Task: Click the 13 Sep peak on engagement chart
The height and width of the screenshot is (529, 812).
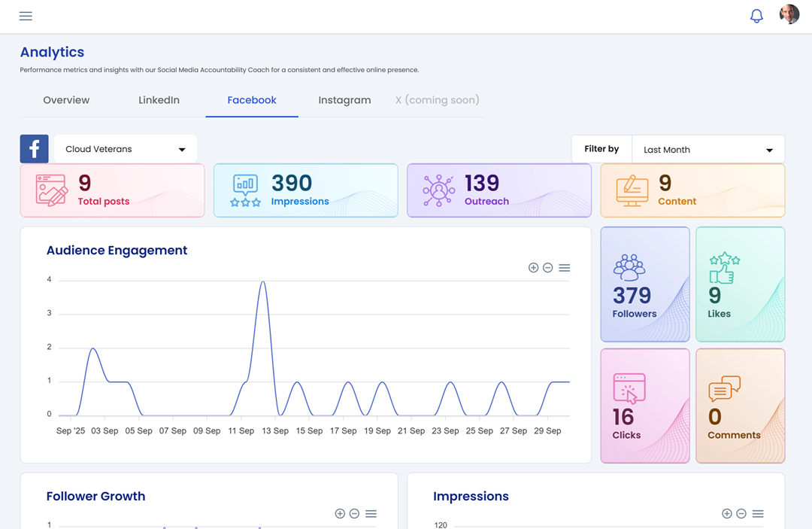Action: [262, 283]
